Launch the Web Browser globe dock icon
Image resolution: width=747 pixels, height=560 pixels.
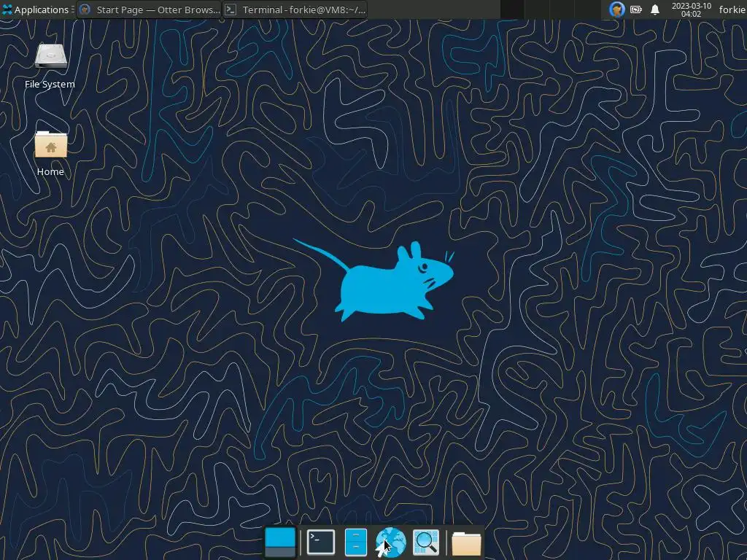[391, 542]
